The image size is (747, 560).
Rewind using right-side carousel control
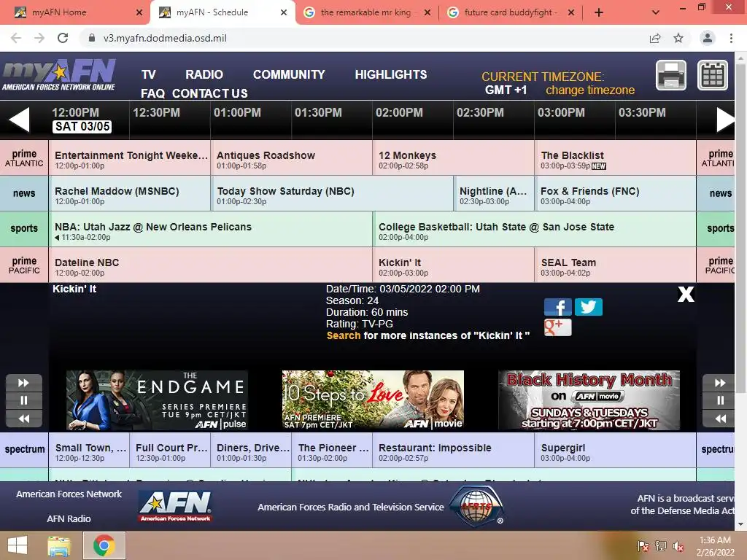pyautogui.click(x=720, y=419)
